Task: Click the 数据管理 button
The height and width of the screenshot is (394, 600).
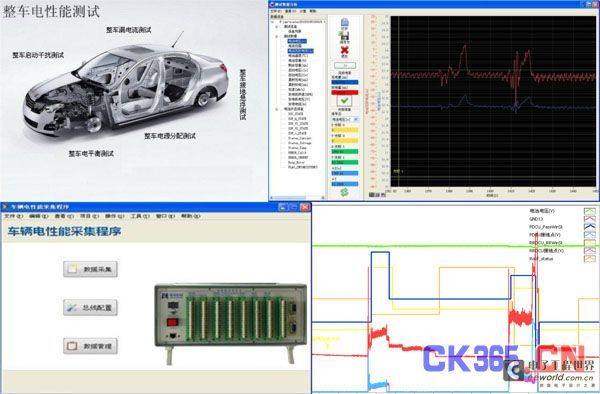Action: click(x=90, y=346)
